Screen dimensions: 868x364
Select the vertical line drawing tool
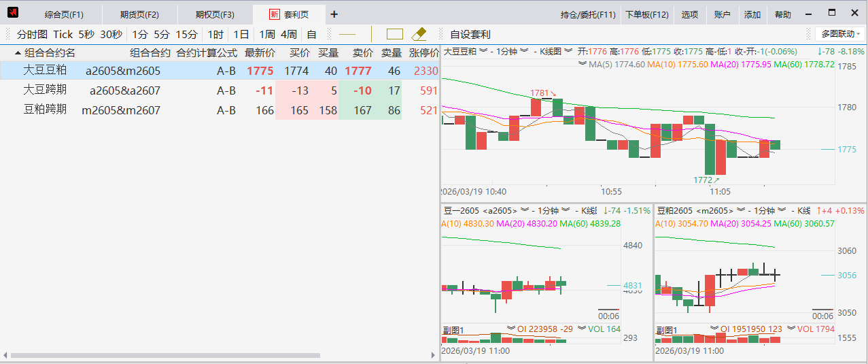point(372,34)
